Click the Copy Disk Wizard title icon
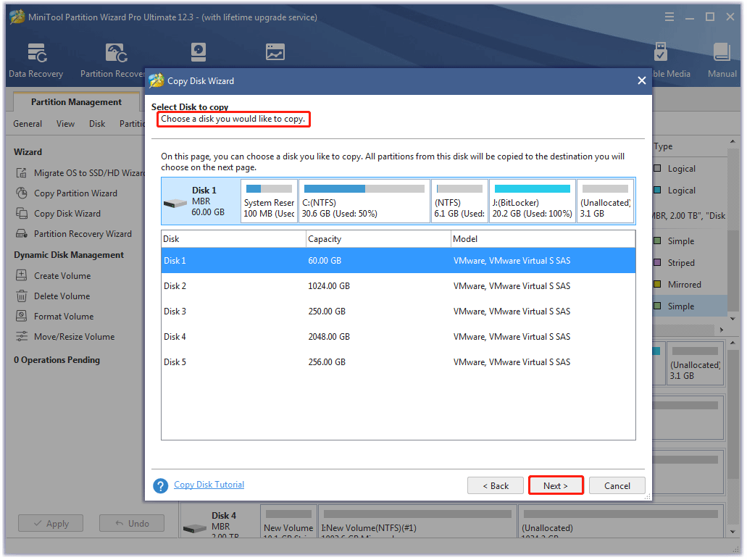747x560 pixels. [157, 81]
